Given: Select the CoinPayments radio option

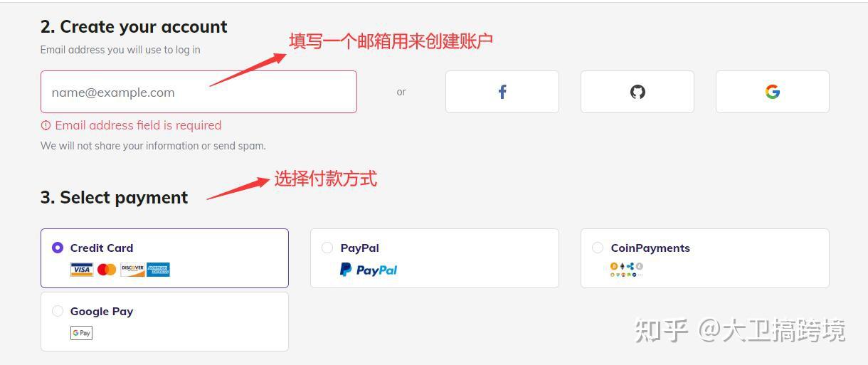Looking at the screenshot, I should (598, 248).
